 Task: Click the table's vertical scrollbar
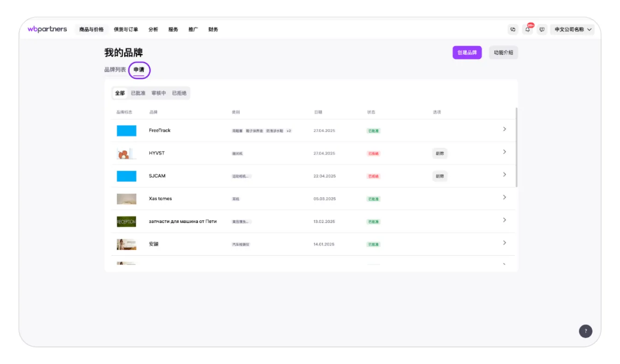[x=516, y=147]
